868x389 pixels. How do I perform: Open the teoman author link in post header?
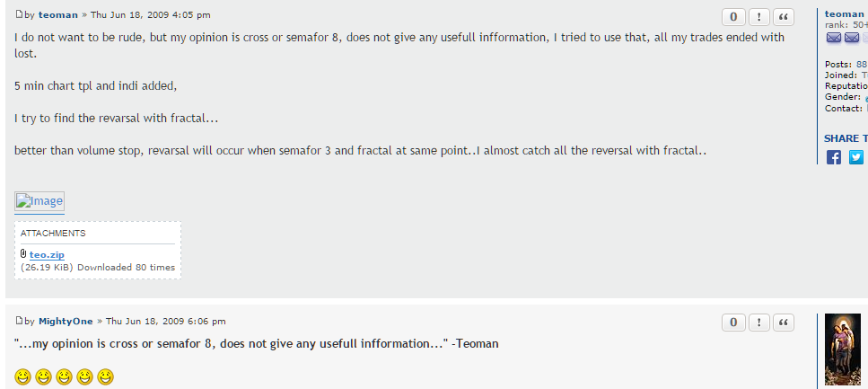coord(57,15)
